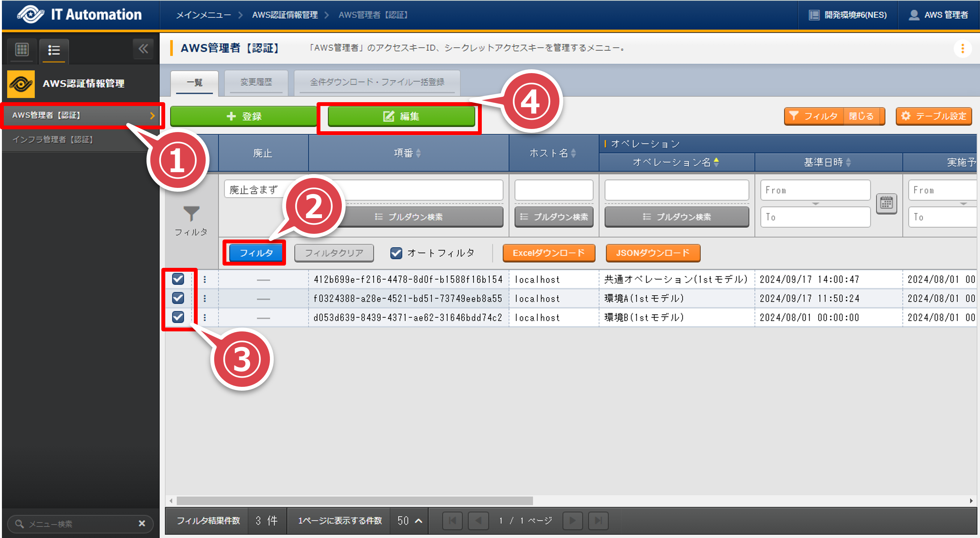Screen dimensions: 980x538
Task: Uncheck the 共通オペレーション row checkbox
Action: click(x=178, y=279)
